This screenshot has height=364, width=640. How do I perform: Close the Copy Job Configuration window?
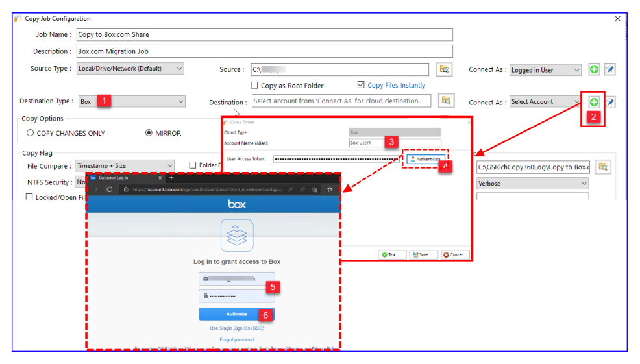(x=617, y=19)
